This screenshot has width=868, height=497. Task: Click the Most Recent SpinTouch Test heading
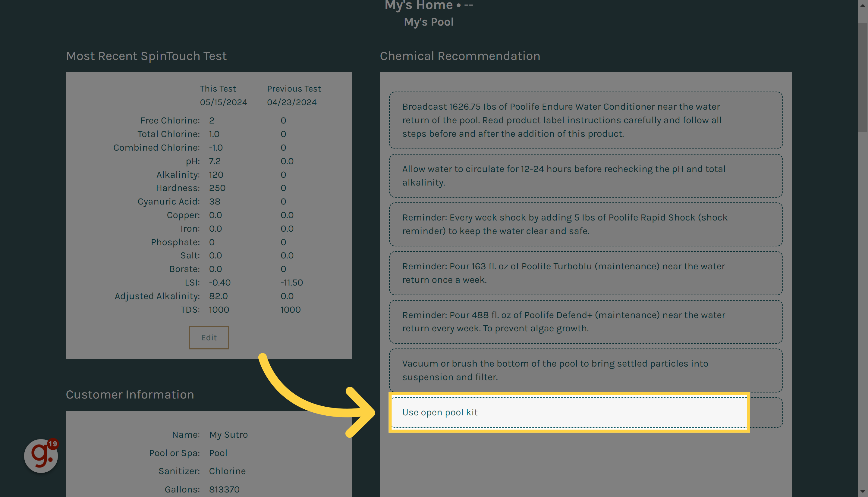(x=146, y=56)
